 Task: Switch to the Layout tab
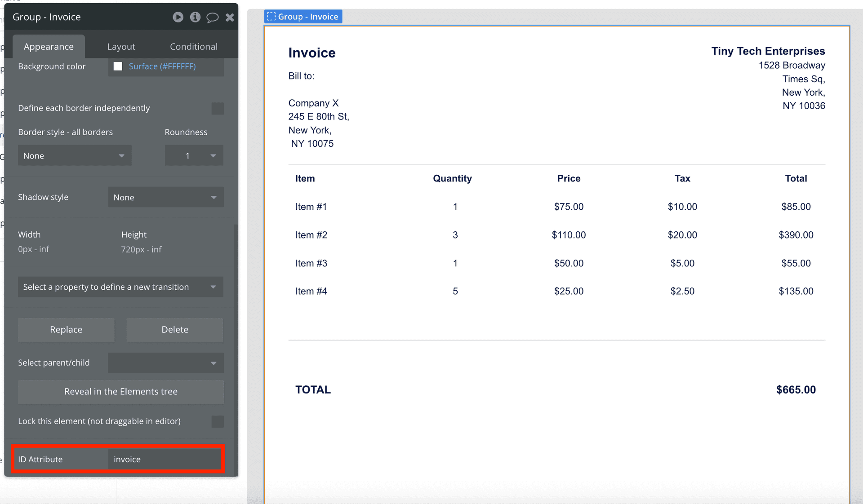121,47
